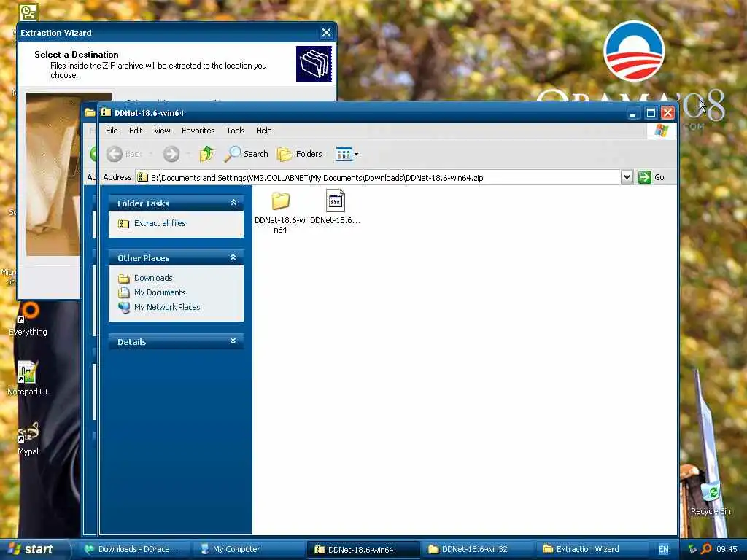Viewport: 747px width, 560px height.
Task: Click the Windows flag logo throbber
Action: pyautogui.click(x=661, y=131)
